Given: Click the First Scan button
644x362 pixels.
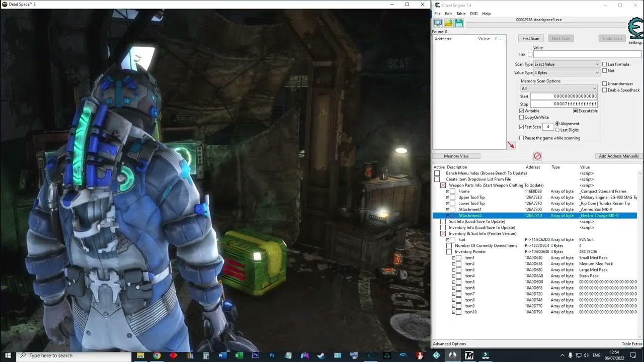Looking at the screenshot, I should 531,39.
